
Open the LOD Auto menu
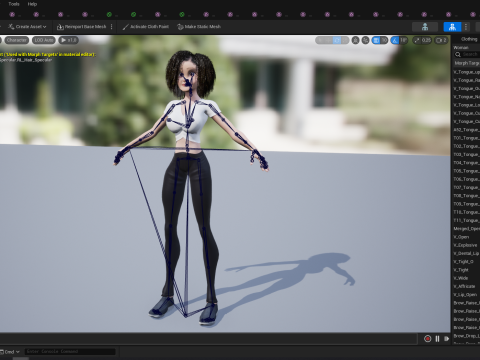(x=44, y=40)
